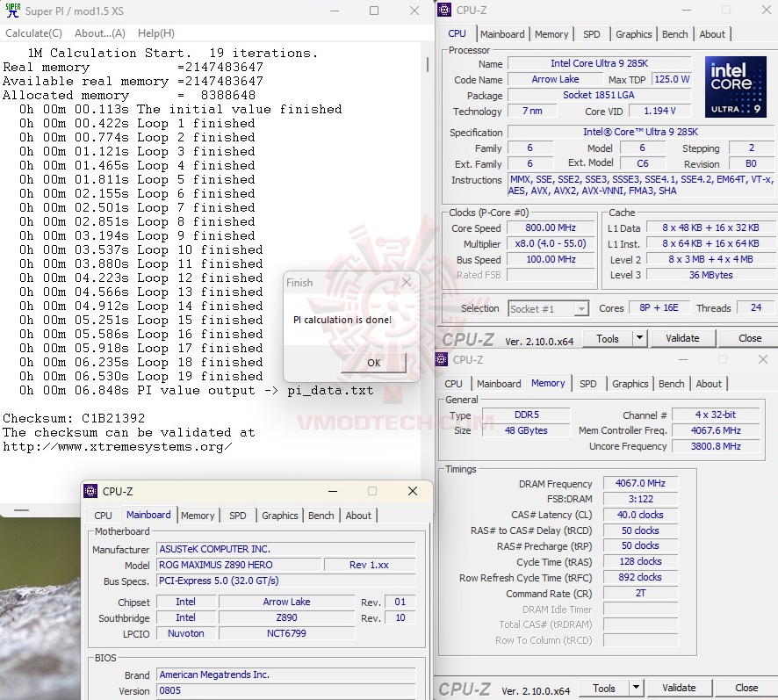The height and width of the screenshot is (700, 778).
Task: Click the Command Rate value 2T
Action: point(640,593)
